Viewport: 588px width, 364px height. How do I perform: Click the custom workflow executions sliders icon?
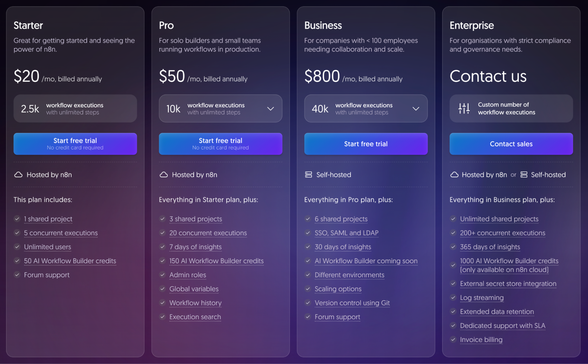pyautogui.click(x=463, y=108)
